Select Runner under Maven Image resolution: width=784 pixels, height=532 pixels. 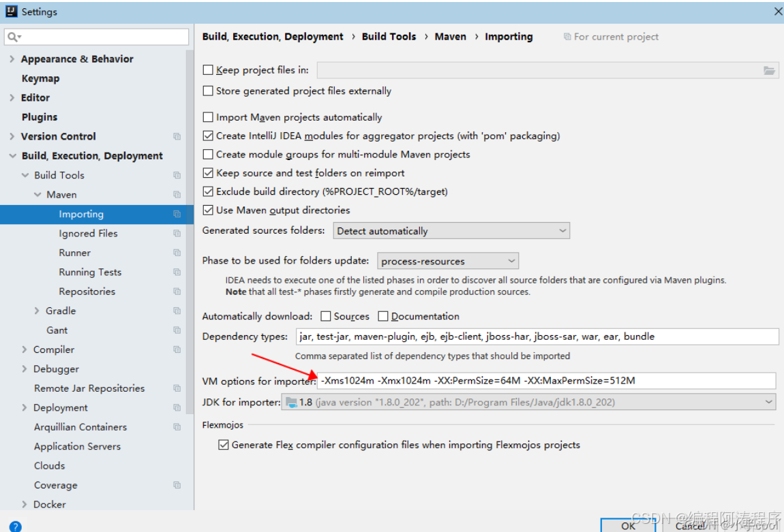point(74,253)
